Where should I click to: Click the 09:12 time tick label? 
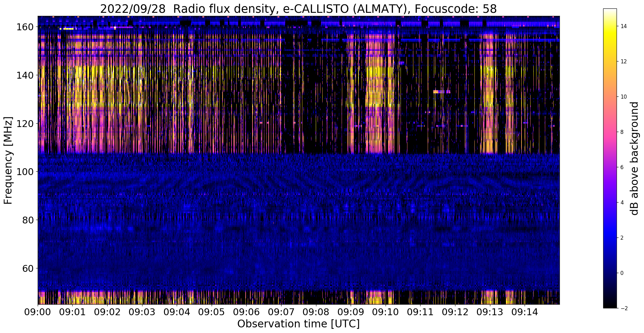[x=455, y=312]
